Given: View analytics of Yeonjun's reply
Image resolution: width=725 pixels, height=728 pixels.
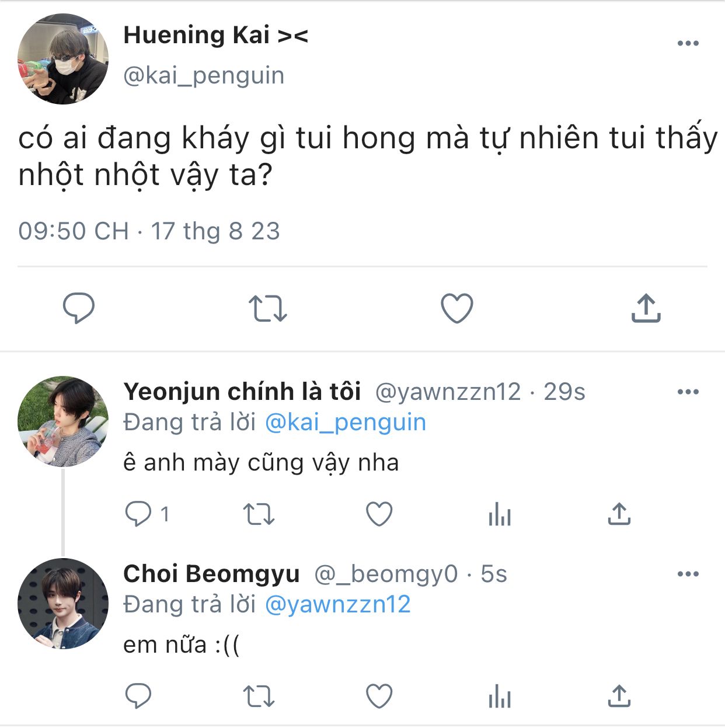Looking at the screenshot, I should pos(500,514).
